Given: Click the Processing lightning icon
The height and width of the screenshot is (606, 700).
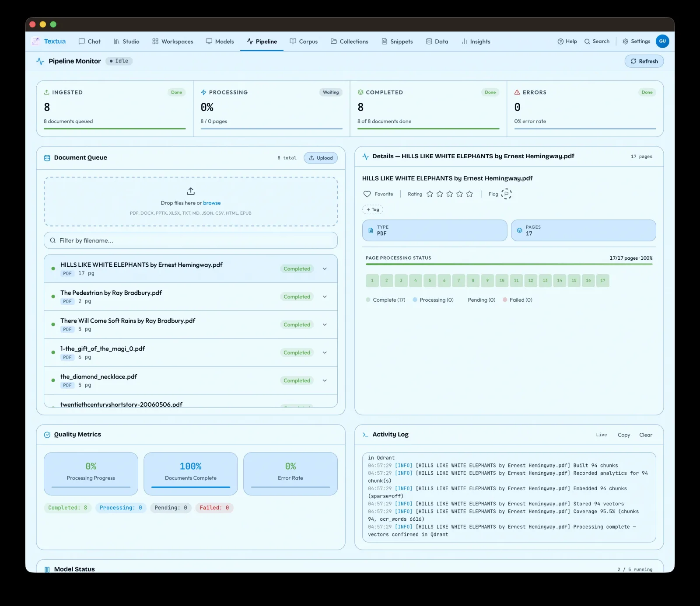Looking at the screenshot, I should click(x=203, y=92).
